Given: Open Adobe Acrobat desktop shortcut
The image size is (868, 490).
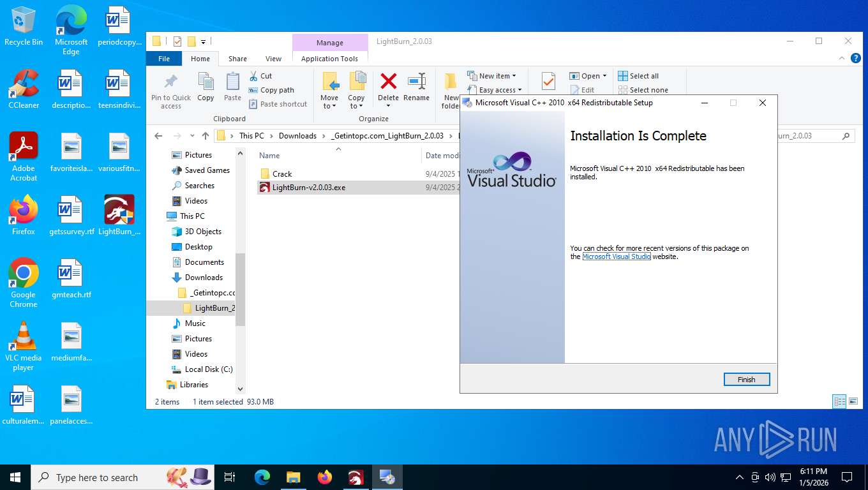Looking at the screenshot, I should click(x=24, y=157).
